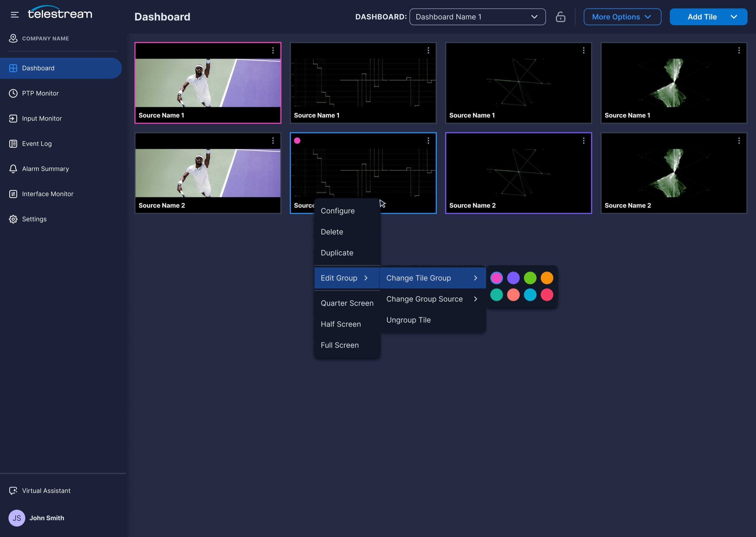
Task: Open Alarm Summary from the sidebar
Action: (61, 169)
